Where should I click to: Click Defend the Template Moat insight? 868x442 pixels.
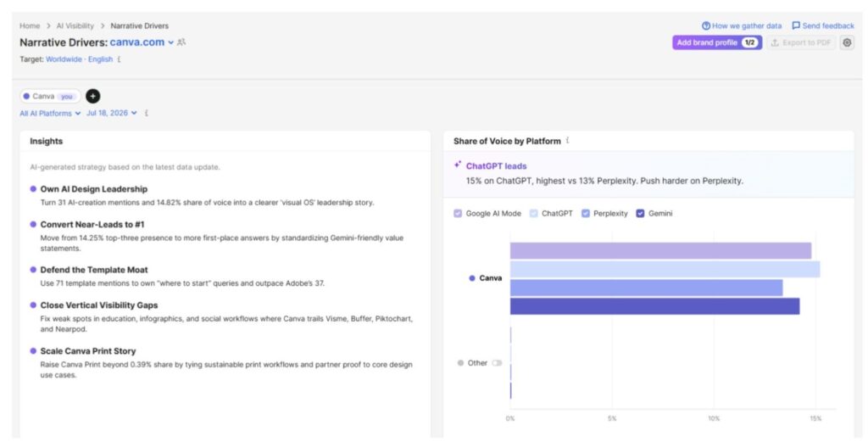pos(94,270)
